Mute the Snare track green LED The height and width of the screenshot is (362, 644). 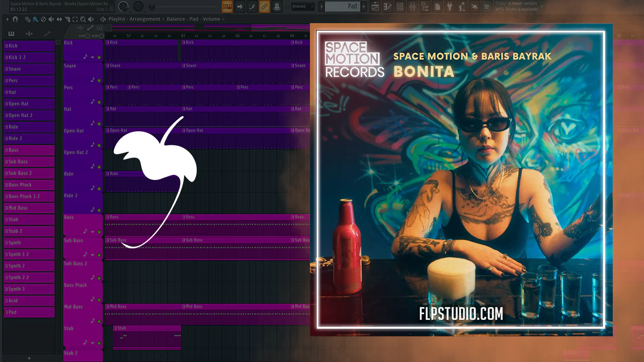pyautogui.click(x=99, y=80)
